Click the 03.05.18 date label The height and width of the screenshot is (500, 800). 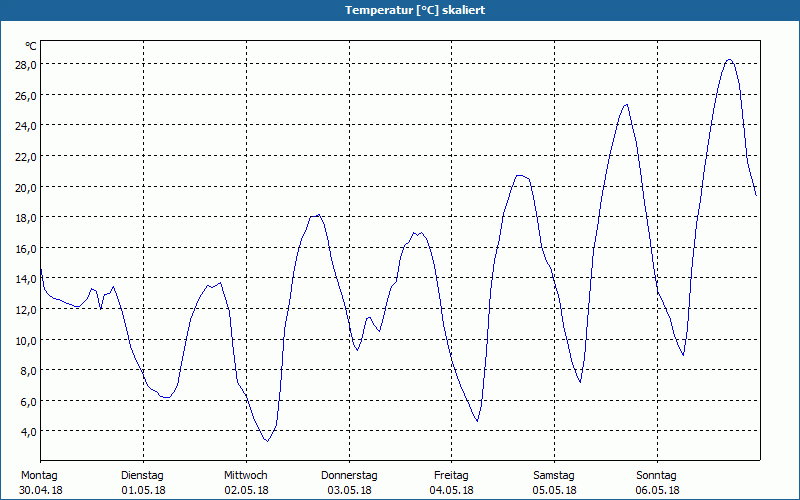(349, 490)
